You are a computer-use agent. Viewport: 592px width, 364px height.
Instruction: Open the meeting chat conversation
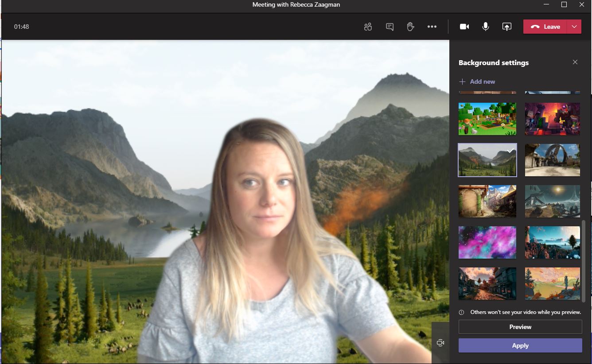tap(389, 27)
